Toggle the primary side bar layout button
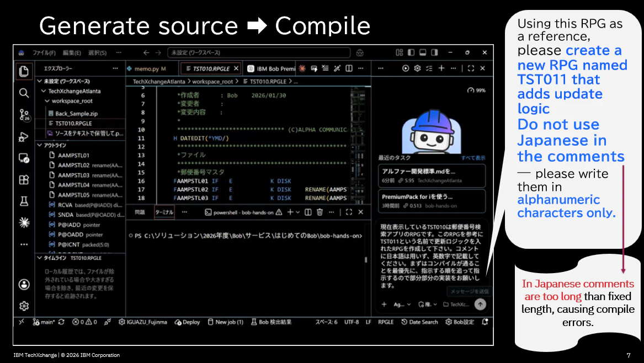The width and height of the screenshot is (644, 363). point(411,52)
